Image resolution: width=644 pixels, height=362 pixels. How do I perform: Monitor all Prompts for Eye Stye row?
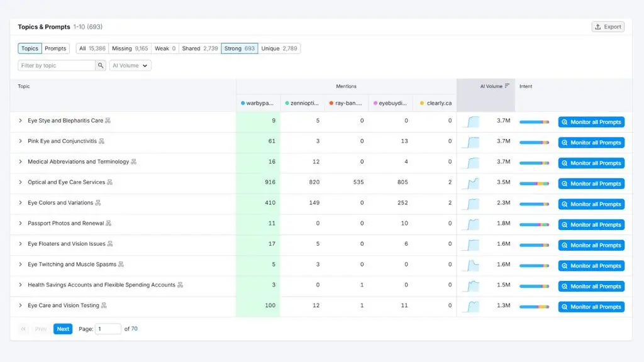point(591,122)
